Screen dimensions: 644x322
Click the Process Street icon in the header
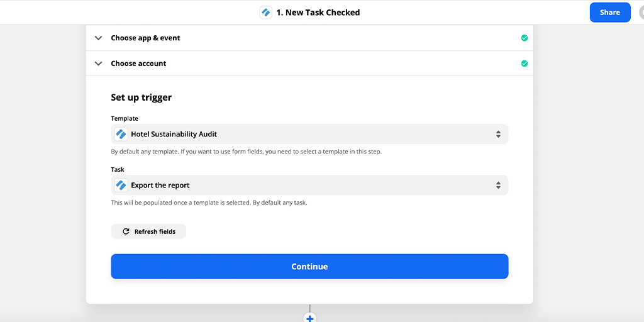click(x=265, y=13)
